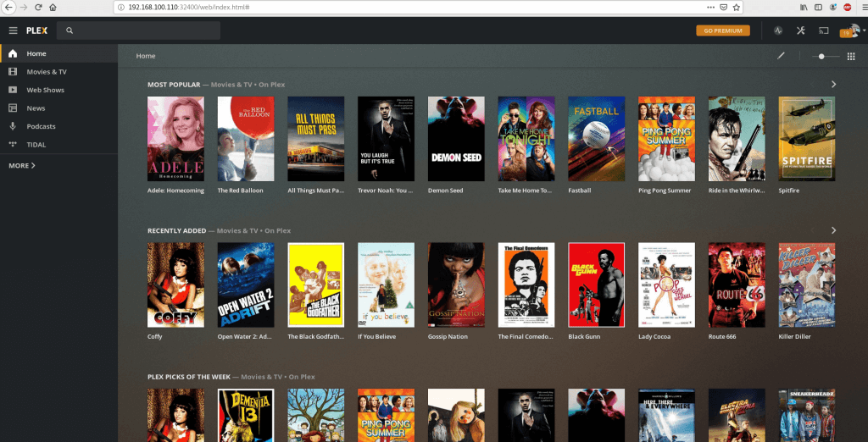Viewport: 868px width, 442px height.
Task: Open the Ping Pong Summer poster in Most Popular
Action: tap(666, 139)
